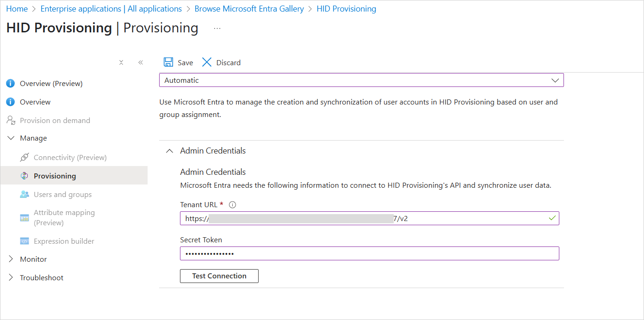Click the Save disk icon
The width and height of the screenshot is (644, 320).
pos(168,62)
